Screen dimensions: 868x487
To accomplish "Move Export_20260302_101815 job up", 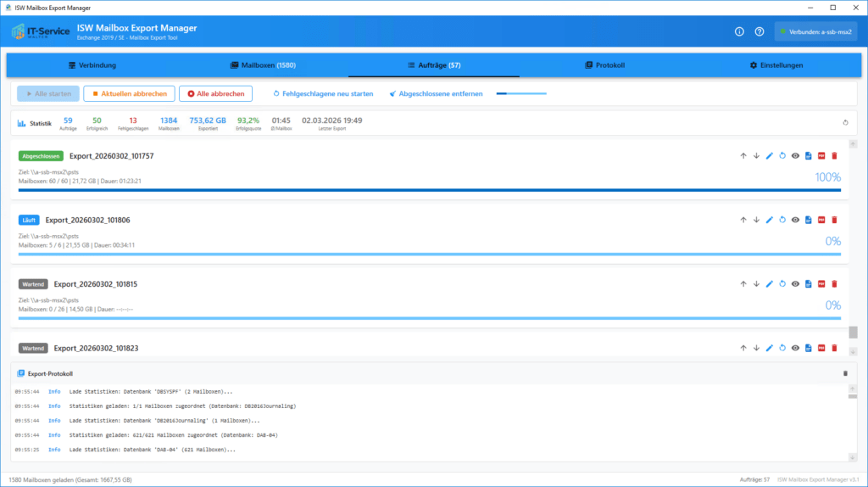I will 743,284.
